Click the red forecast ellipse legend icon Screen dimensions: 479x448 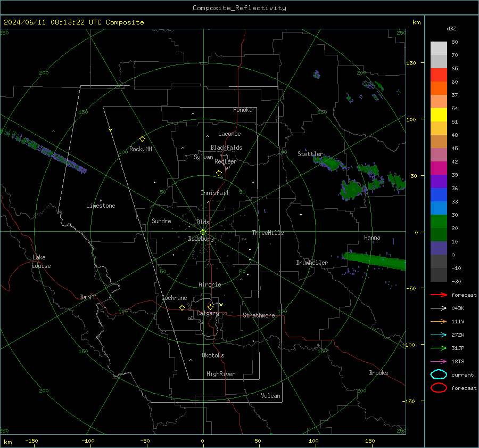[x=439, y=388]
